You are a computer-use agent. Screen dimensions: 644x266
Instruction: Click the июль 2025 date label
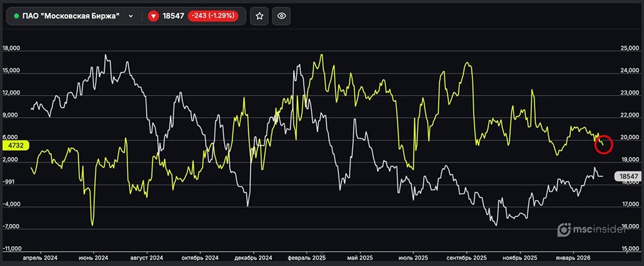(413, 258)
